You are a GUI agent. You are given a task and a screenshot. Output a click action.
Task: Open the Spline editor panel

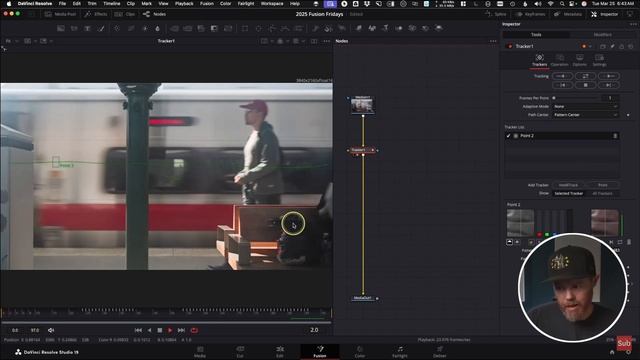point(496,14)
